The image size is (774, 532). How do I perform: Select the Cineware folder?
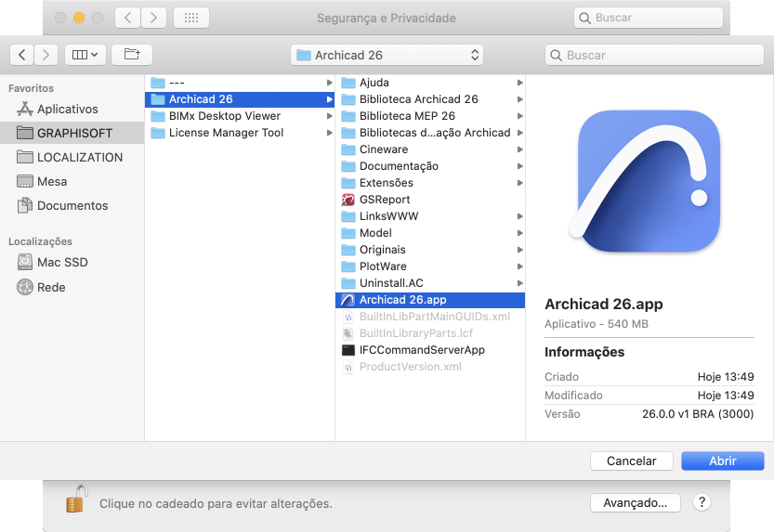(429, 149)
